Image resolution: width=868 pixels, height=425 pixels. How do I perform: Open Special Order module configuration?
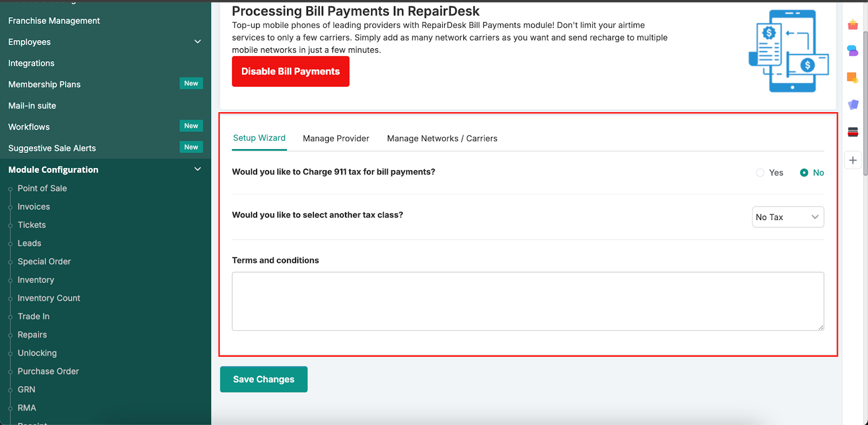pyautogui.click(x=44, y=261)
